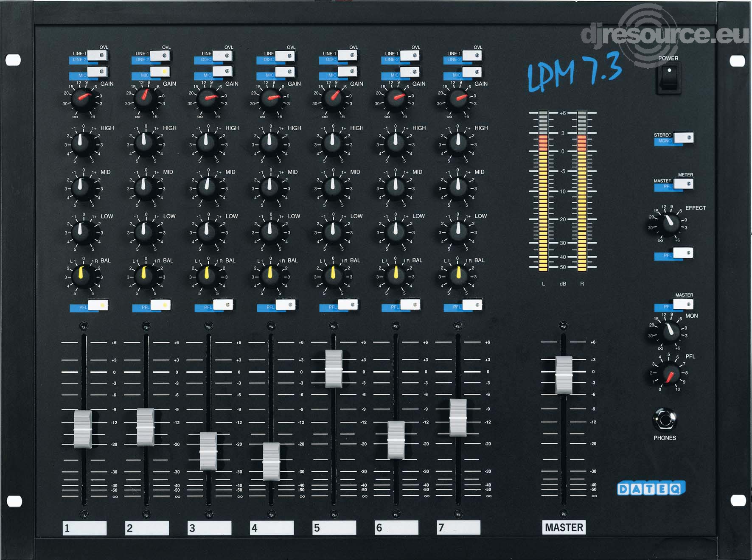Click channel 6 yellow BAL knob
Viewport: 752px width, 560px height.
395,276
